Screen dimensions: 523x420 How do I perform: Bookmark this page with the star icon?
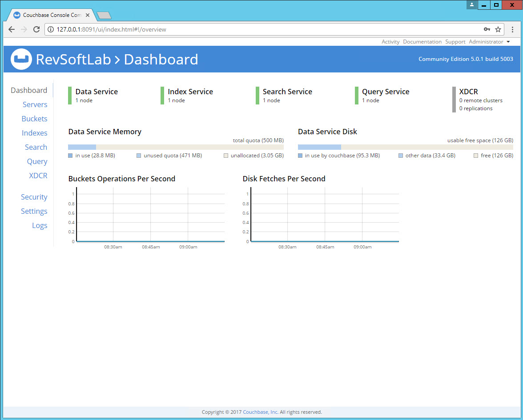click(498, 29)
